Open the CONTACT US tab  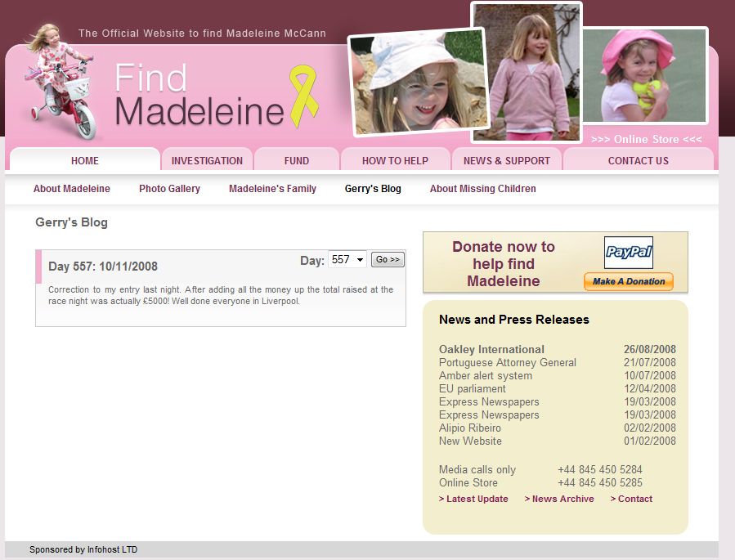click(x=638, y=161)
